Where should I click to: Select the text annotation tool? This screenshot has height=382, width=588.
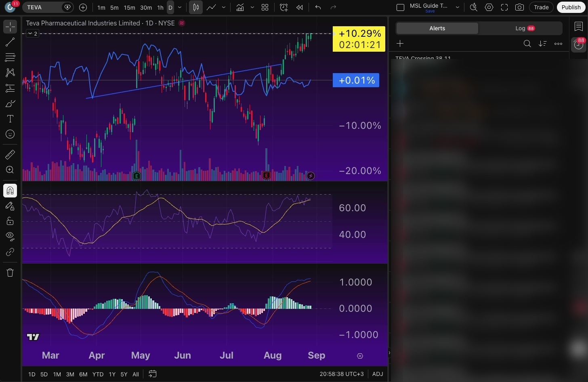pos(10,119)
